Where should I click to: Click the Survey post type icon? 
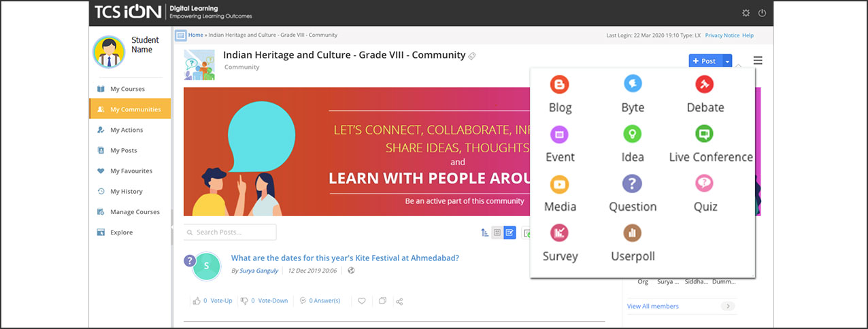(559, 233)
